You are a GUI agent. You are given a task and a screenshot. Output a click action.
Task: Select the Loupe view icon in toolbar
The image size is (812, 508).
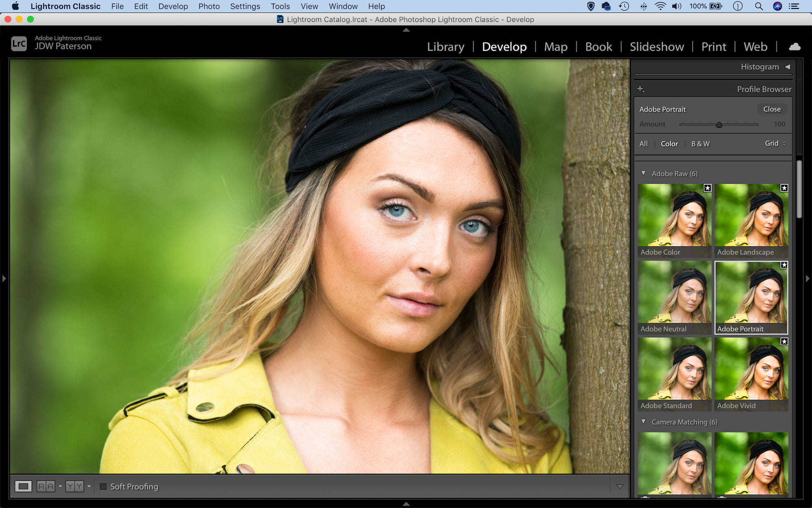pos(23,486)
